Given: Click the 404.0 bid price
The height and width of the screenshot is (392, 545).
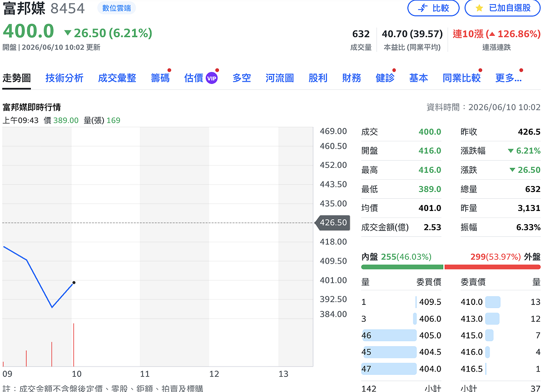Looking at the screenshot, I should [430, 369].
